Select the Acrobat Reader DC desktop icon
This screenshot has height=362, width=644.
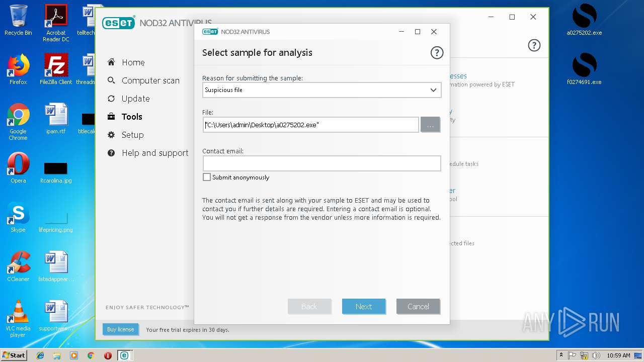[x=56, y=23]
